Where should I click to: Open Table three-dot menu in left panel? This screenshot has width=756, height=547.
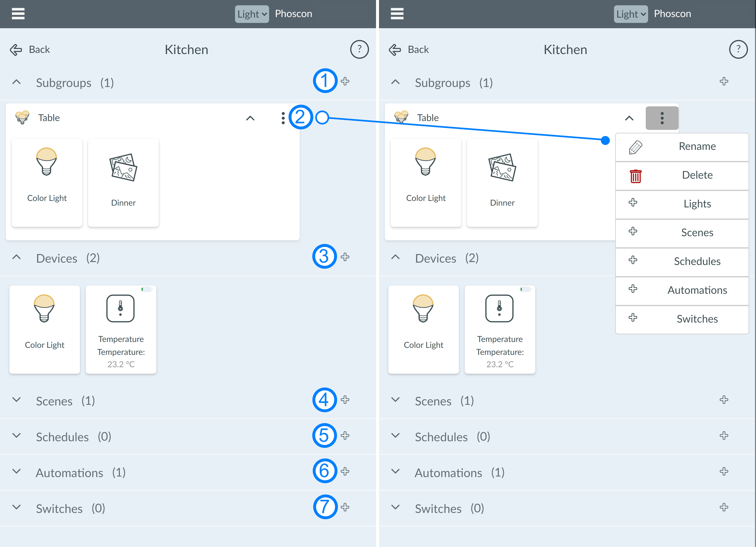pos(283,118)
